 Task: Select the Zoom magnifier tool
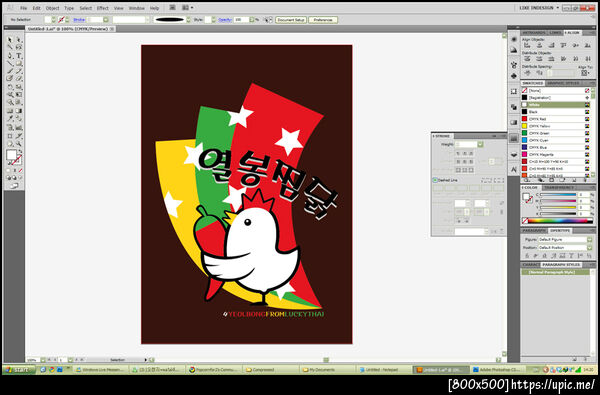click(x=19, y=144)
